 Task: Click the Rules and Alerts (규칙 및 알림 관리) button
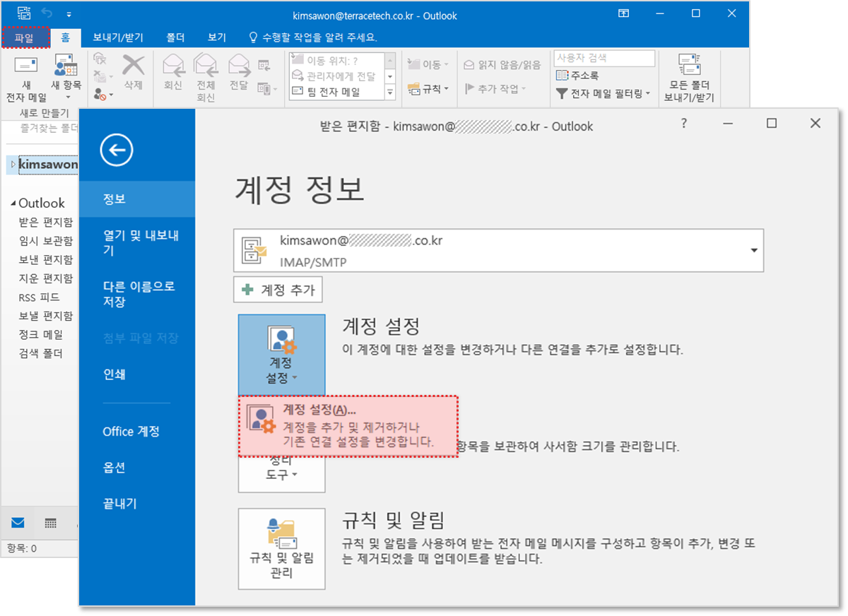pos(281,548)
